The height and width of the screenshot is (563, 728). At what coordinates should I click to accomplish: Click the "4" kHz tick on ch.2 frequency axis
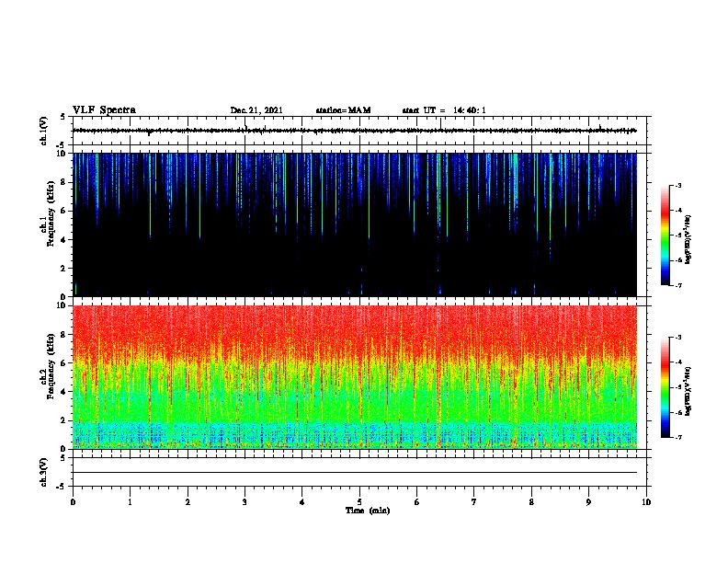tap(63, 392)
